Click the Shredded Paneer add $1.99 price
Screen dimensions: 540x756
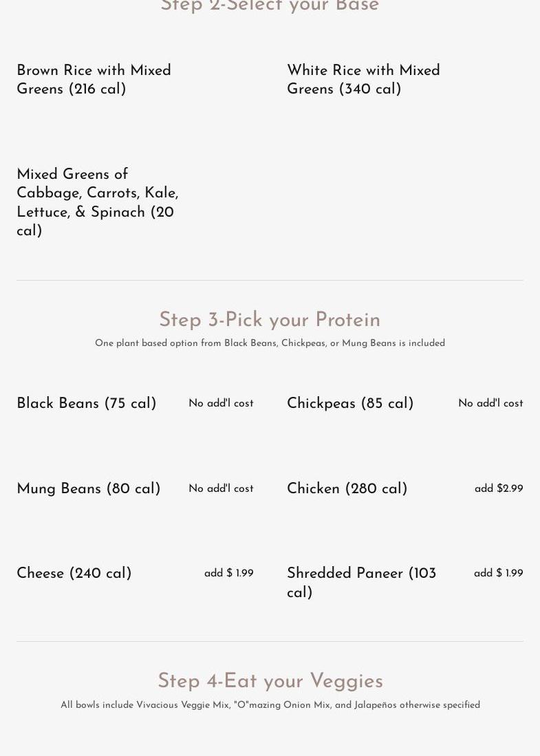(x=498, y=573)
